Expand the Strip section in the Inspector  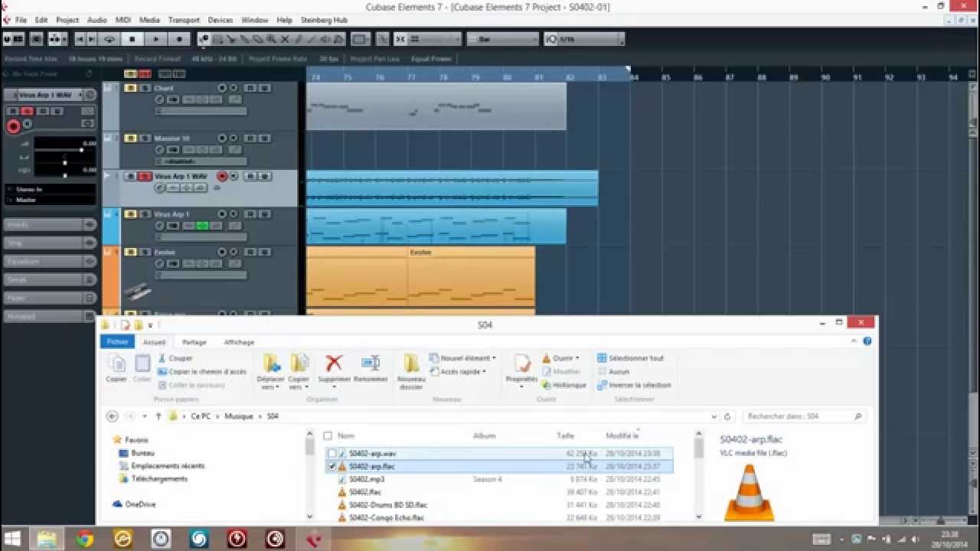(x=50, y=243)
